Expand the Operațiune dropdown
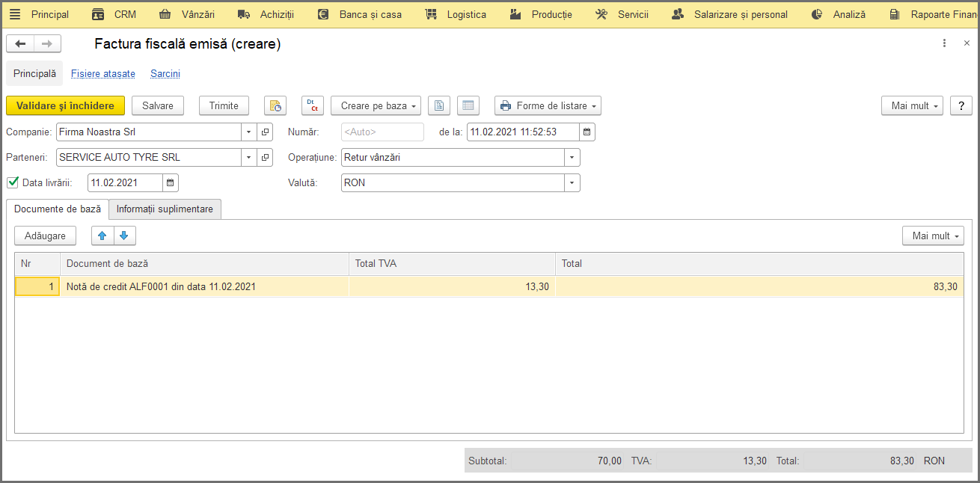This screenshot has width=980, height=483. [x=572, y=158]
